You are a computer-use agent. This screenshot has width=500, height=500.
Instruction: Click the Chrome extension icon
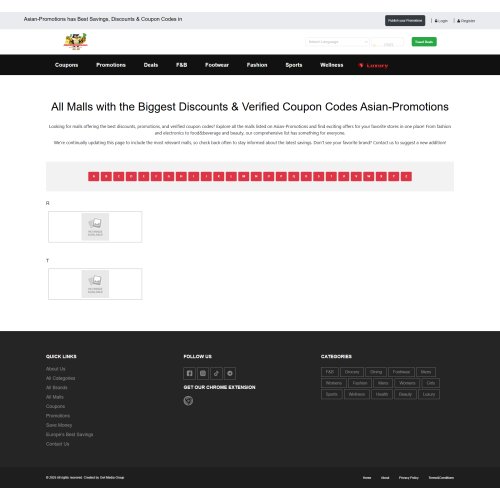(x=188, y=400)
